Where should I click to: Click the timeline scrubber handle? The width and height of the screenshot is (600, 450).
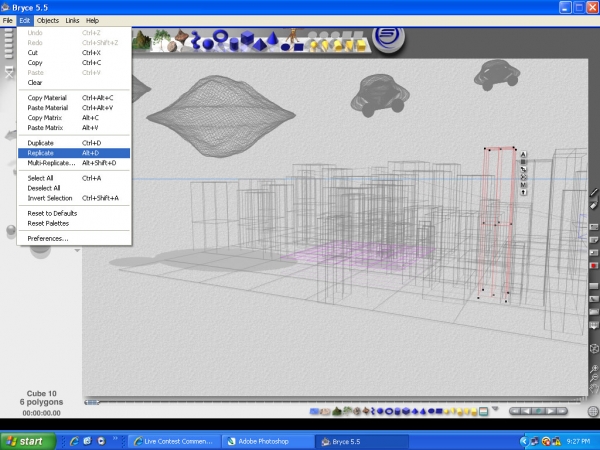point(92,402)
